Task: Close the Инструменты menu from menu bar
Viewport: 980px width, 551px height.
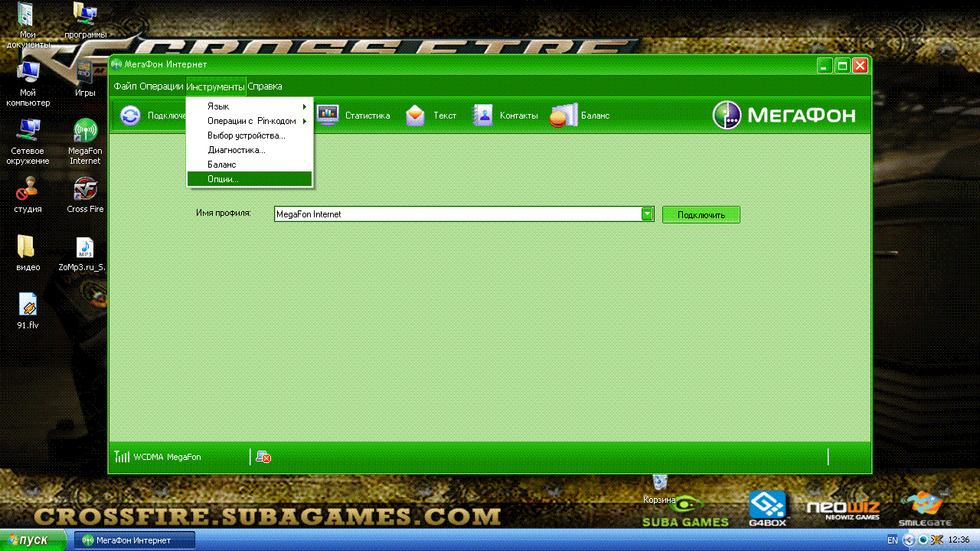Action: pyautogui.click(x=215, y=86)
